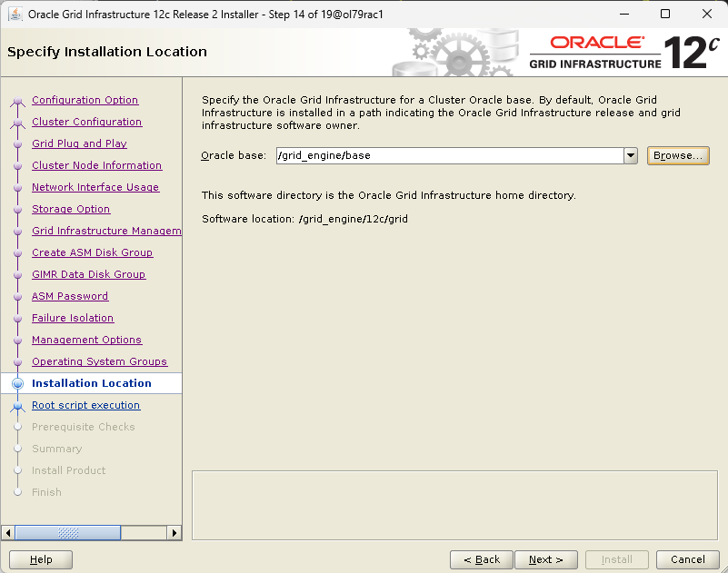
Task: Click the left arrow of sidebar scrollbar
Action: point(8,533)
